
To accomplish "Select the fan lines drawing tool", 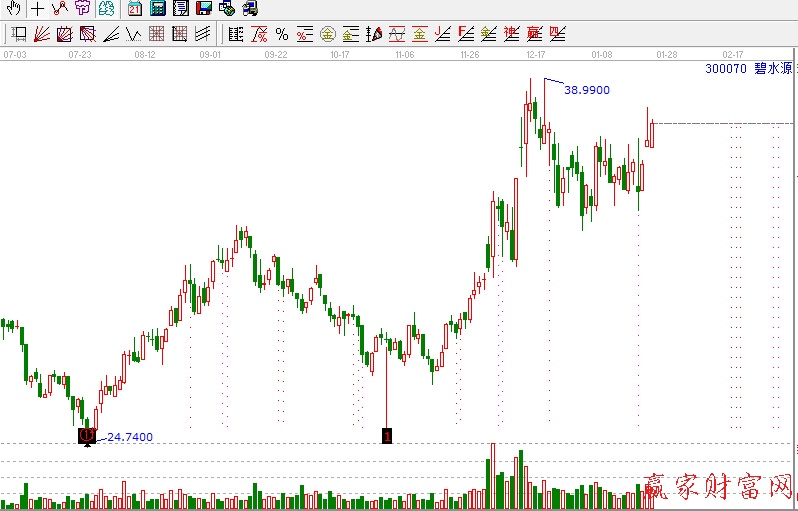I will pyautogui.click(x=41, y=34).
